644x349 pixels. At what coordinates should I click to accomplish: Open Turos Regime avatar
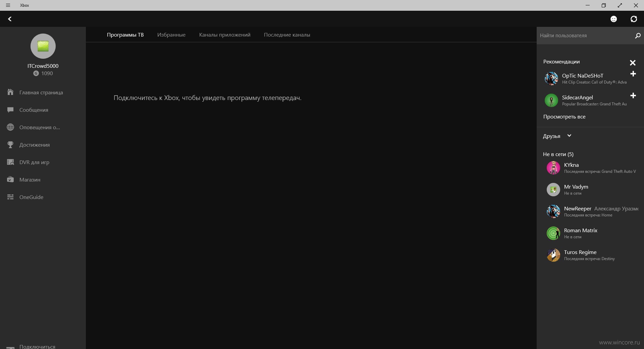(553, 255)
